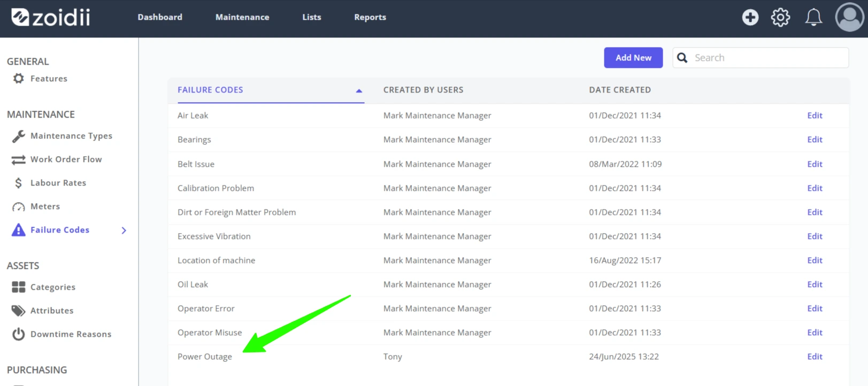
Task: Click the Maintenance Types wrench icon
Action: click(18, 136)
